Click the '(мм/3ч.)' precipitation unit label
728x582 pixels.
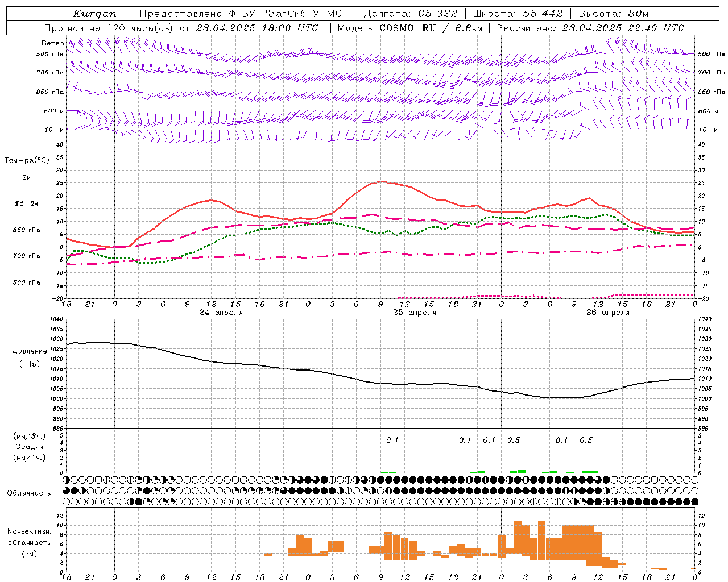coord(30,436)
